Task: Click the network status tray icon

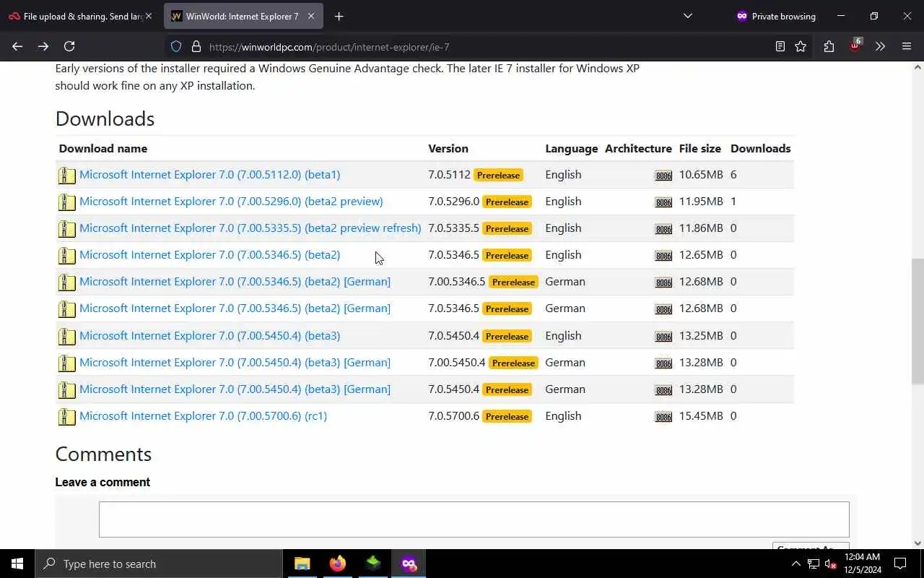Action: (x=813, y=564)
